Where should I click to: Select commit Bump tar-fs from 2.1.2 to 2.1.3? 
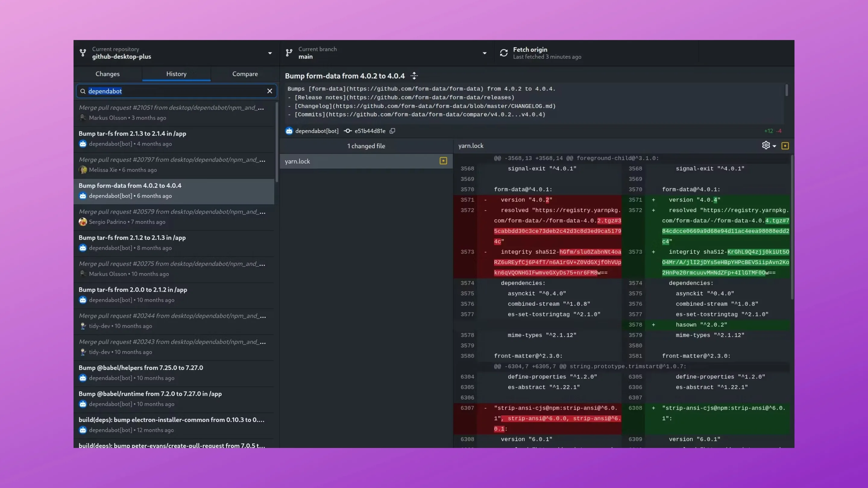pos(174,243)
